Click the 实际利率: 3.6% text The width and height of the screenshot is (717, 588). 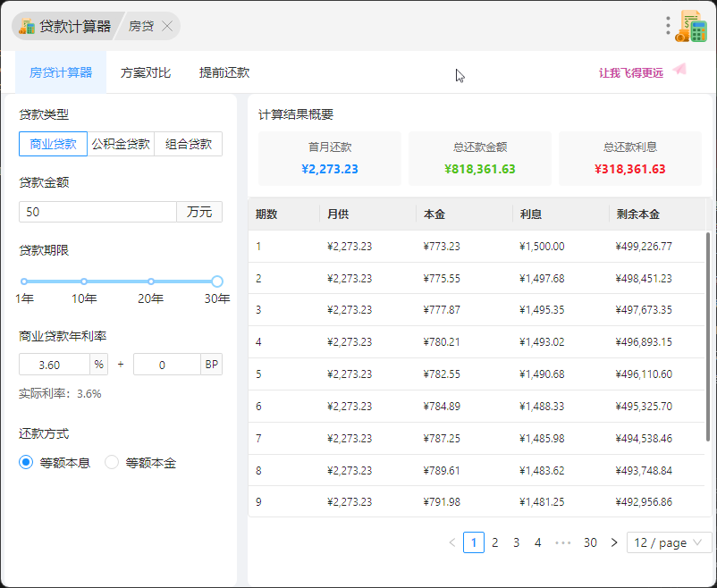(x=60, y=394)
